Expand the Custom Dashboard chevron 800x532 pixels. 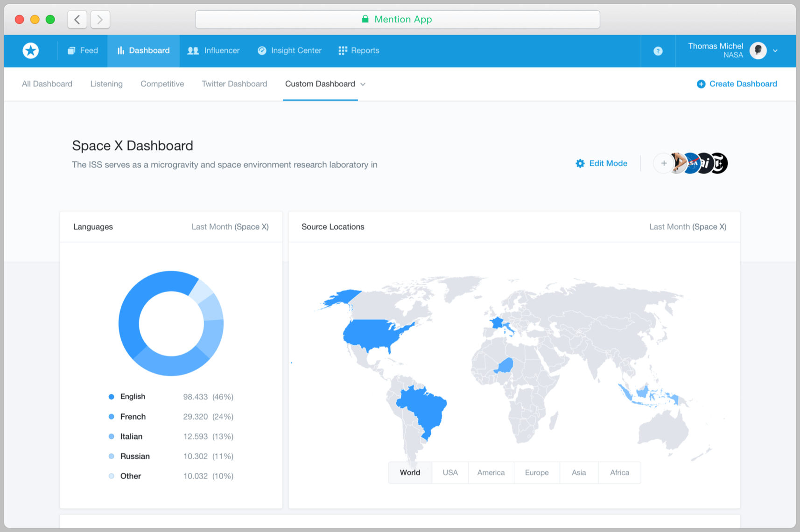click(x=363, y=84)
